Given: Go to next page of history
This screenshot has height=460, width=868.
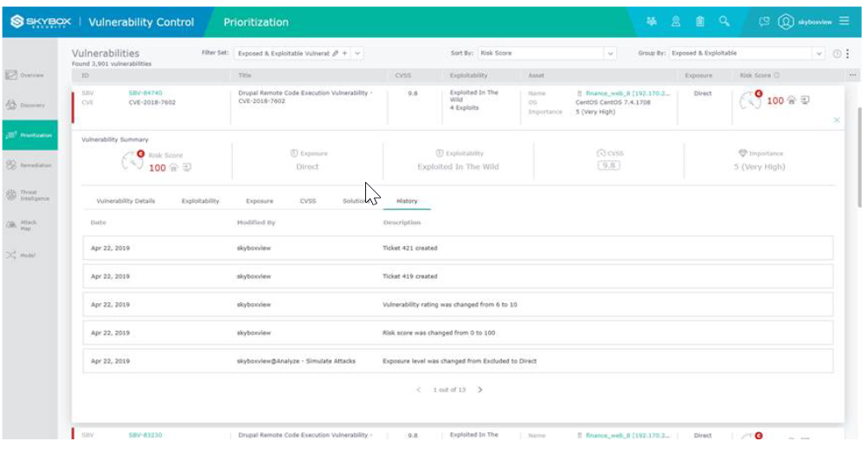Looking at the screenshot, I should pyautogui.click(x=480, y=390).
